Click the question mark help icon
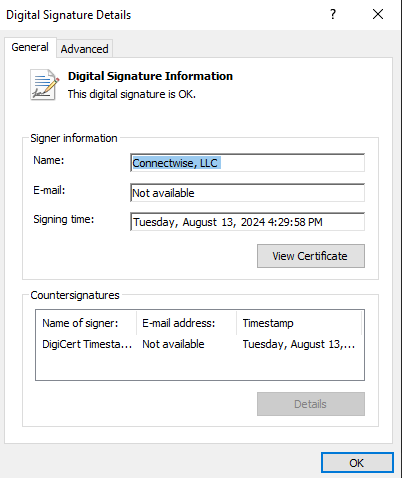The width and height of the screenshot is (402, 478). [x=333, y=14]
